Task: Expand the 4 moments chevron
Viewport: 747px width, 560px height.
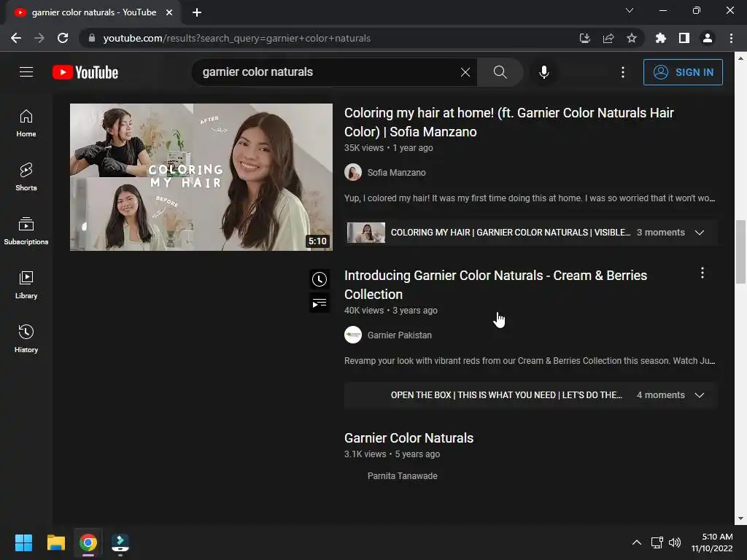Action: point(700,394)
